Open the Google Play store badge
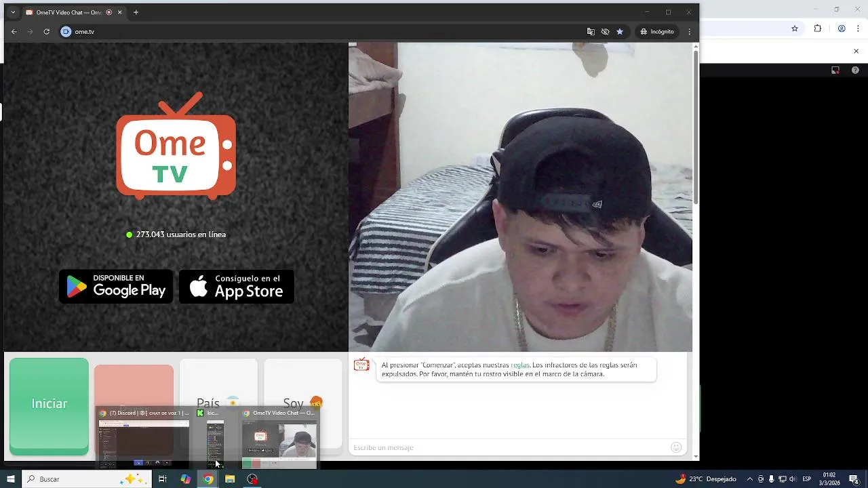 [x=116, y=287]
